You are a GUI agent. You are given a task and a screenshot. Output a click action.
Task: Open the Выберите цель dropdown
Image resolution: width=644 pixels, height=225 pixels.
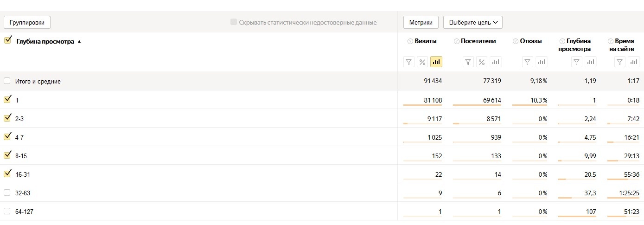click(472, 22)
